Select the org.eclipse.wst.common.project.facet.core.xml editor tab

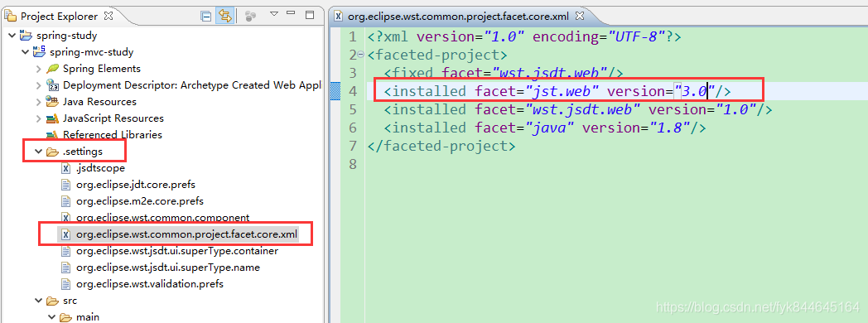459,16
